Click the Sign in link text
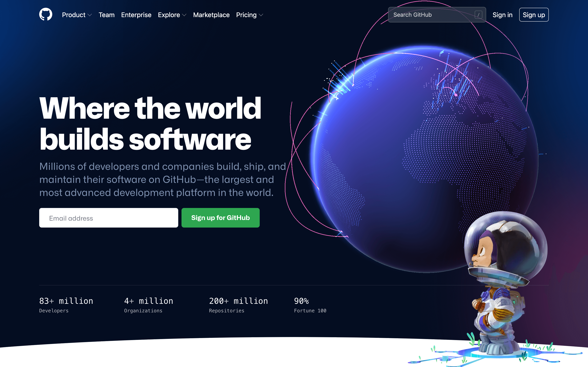This screenshot has height=367, width=588. coord(502,15)
